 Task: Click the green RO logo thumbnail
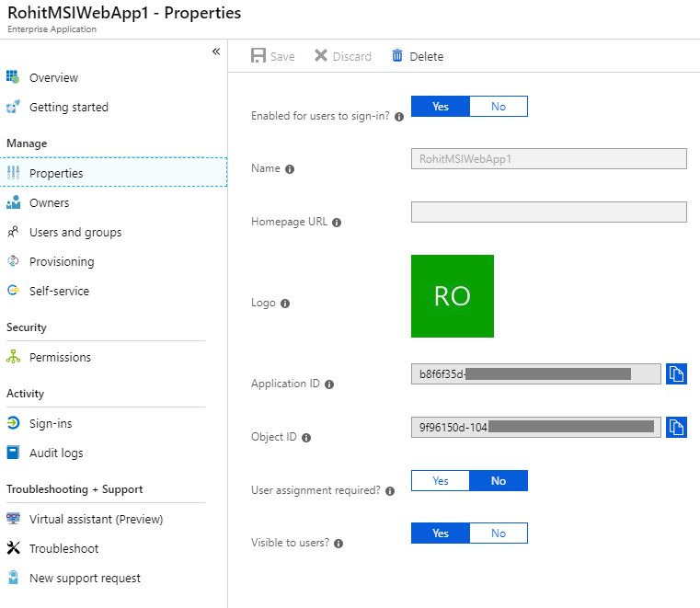(x=453, y=296)
